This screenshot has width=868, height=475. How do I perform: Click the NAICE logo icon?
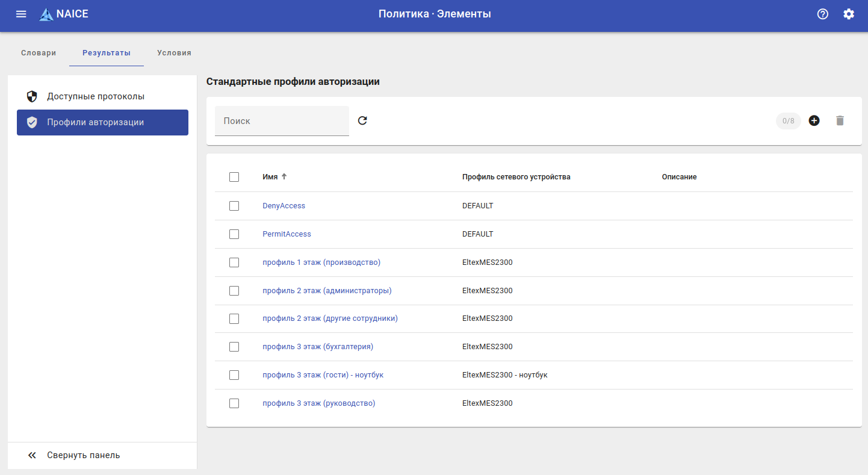(x=46, y=14)
